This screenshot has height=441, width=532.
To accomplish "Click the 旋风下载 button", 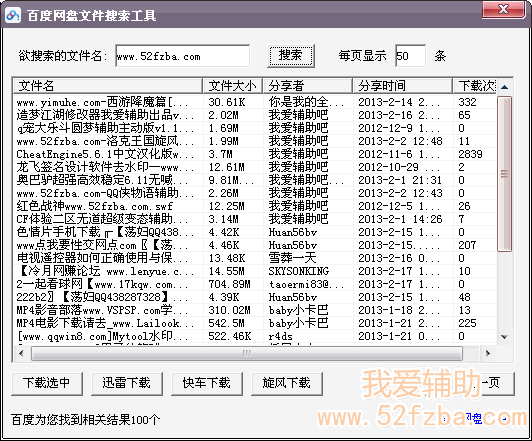I will (286, 383).
